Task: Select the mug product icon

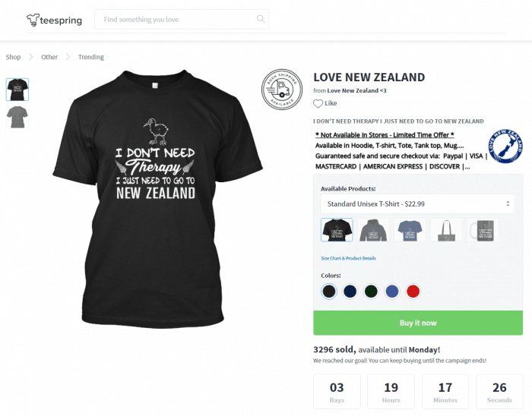Action: [483, 230]
